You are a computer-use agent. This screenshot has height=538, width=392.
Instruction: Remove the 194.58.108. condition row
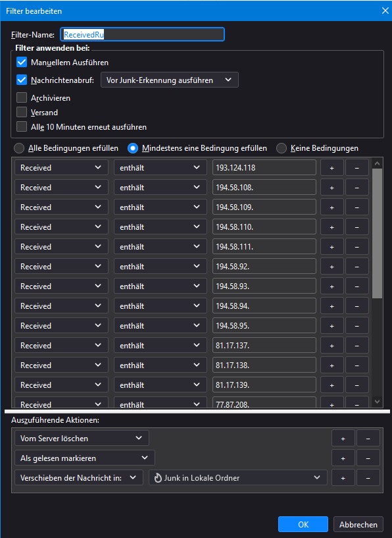356,188
